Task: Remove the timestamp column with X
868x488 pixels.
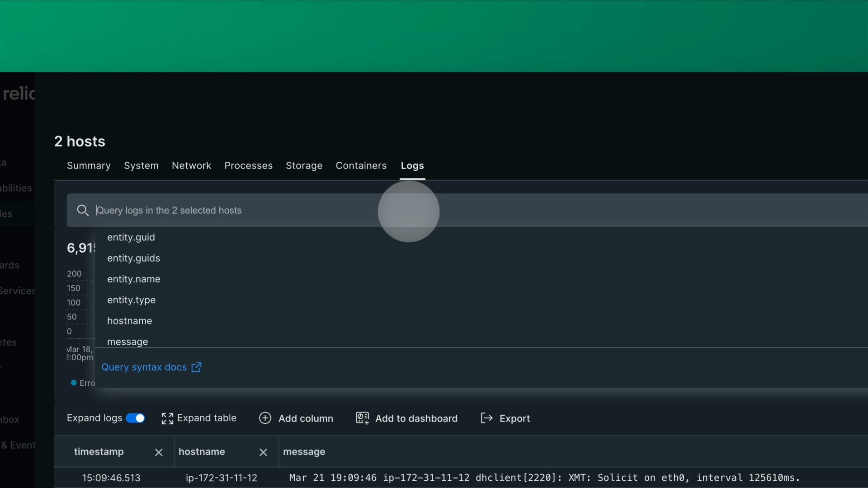Action: click(159, 452)
